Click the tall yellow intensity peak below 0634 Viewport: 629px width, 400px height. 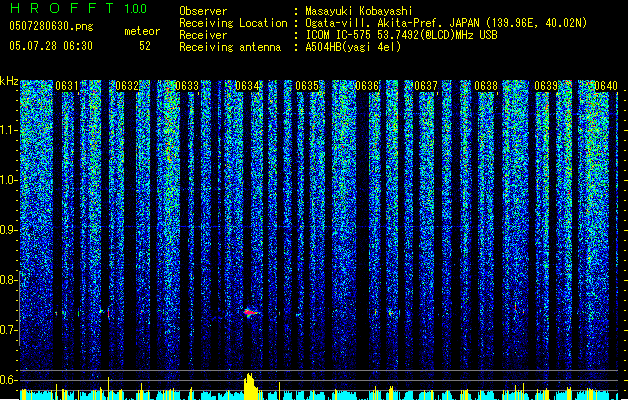tap(250, 386)
